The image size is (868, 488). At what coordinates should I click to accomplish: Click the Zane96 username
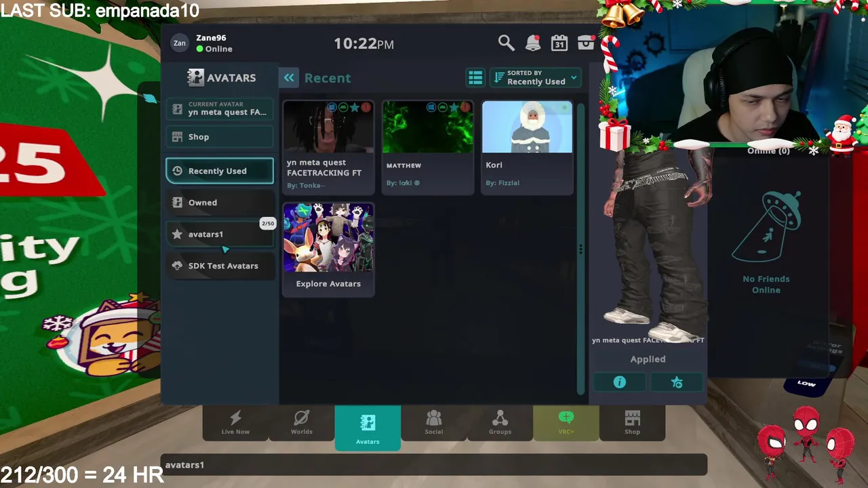coord(211,38)
